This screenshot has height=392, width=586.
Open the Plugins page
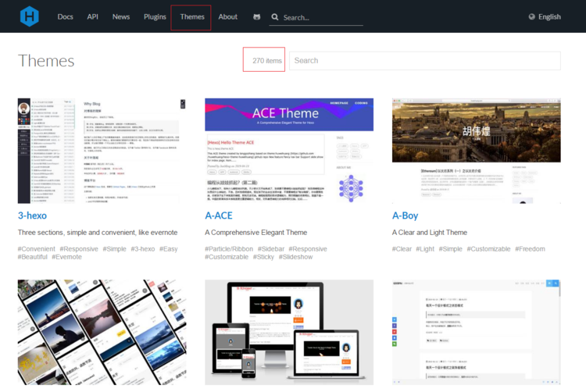tap(155, 17)
